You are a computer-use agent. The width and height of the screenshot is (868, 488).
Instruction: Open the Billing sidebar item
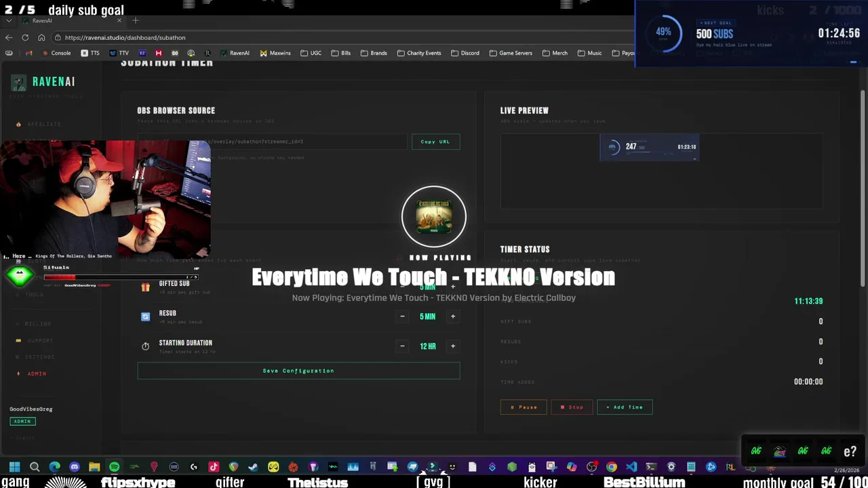point(34,324)
